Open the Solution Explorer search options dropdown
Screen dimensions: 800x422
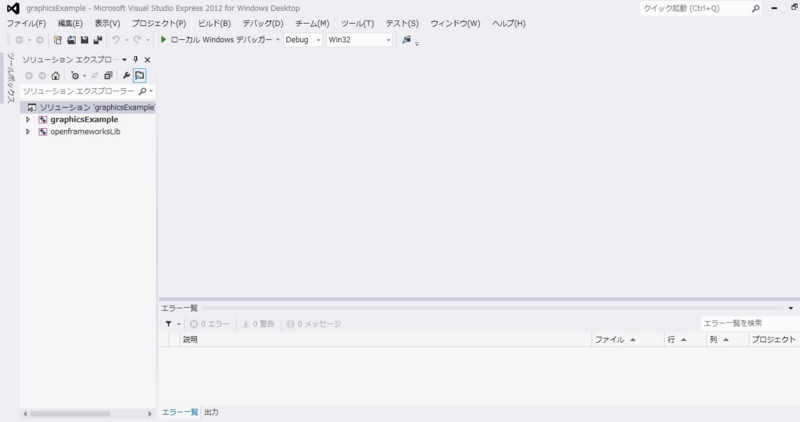click(x=151, y=91)
